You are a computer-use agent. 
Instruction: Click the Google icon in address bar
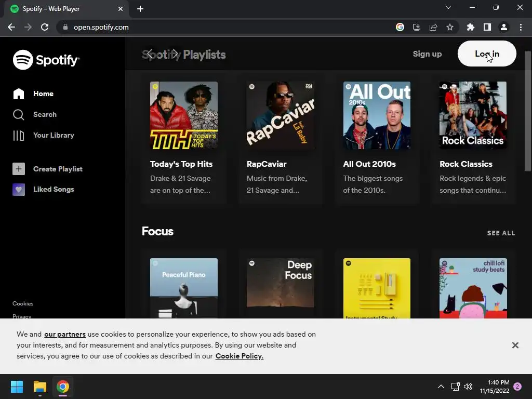(400, 27)
